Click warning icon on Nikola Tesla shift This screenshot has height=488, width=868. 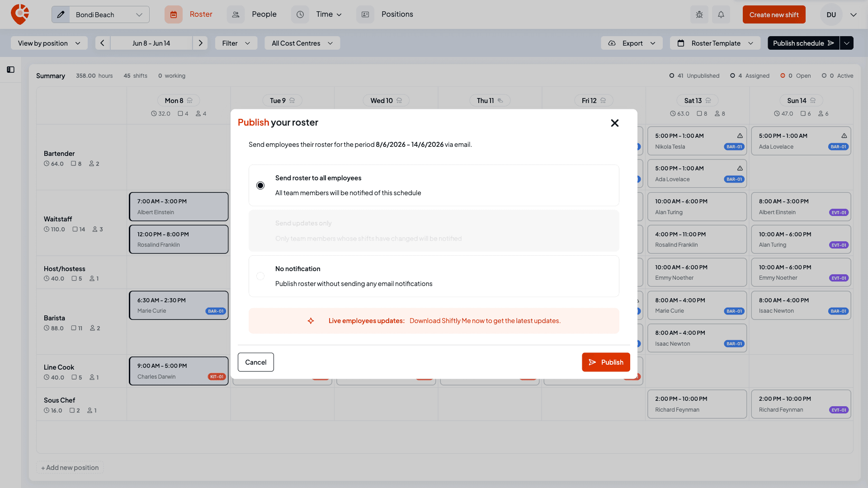740,136
